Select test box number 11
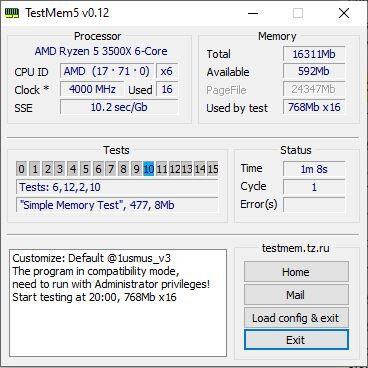The image size is (368, 368). [x=161, y=169]
